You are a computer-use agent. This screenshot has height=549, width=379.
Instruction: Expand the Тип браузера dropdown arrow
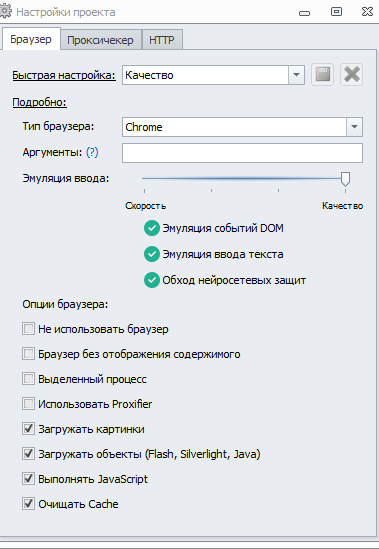[x=354, y=127]
